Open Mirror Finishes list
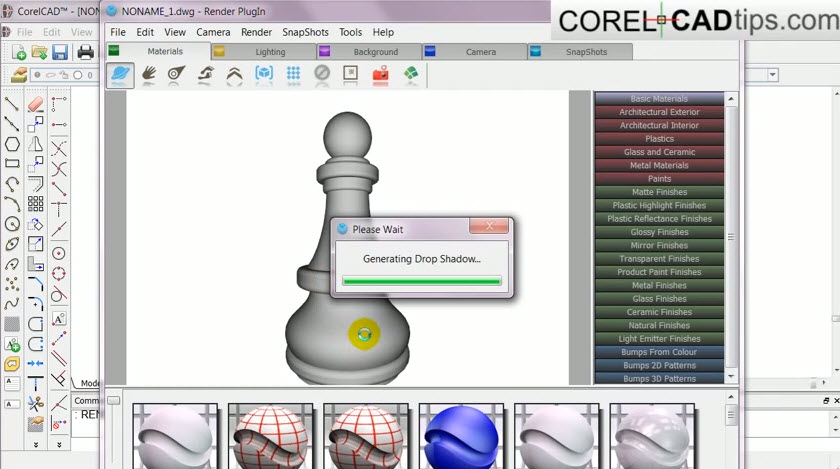 point(659,245)
